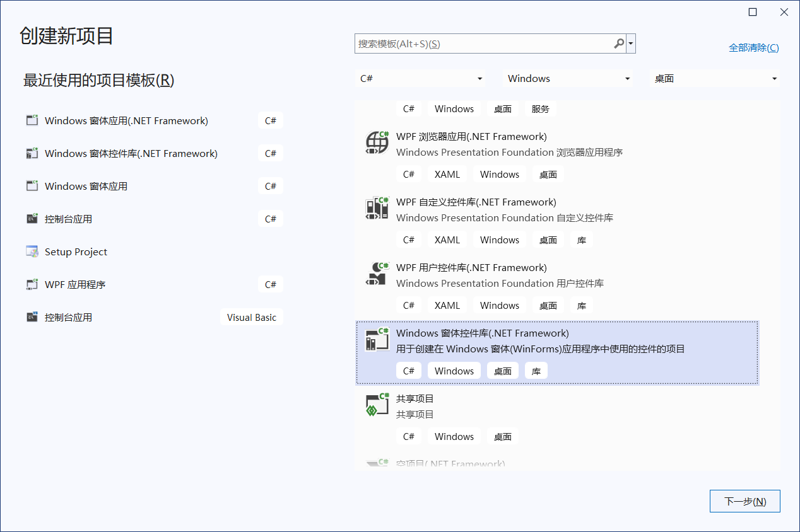Click the WPF 应用程序 recent template icon

coord(32,284)
